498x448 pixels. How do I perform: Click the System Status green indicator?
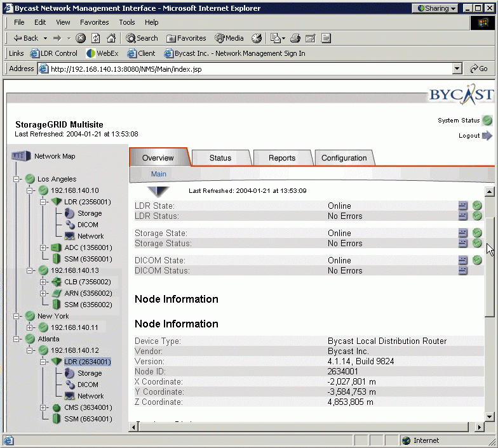point(487,121)
